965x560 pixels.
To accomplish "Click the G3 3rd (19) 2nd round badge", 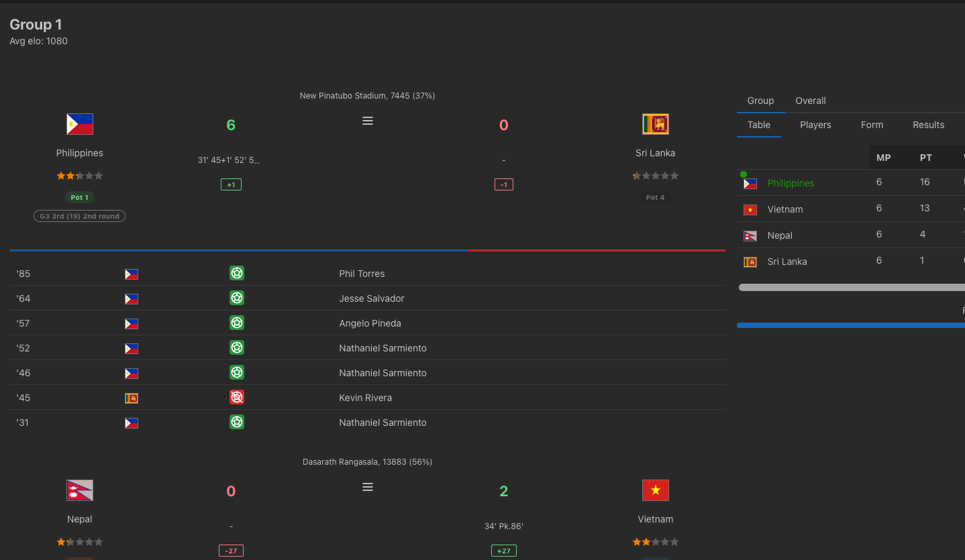I will [x=80, y=216].
